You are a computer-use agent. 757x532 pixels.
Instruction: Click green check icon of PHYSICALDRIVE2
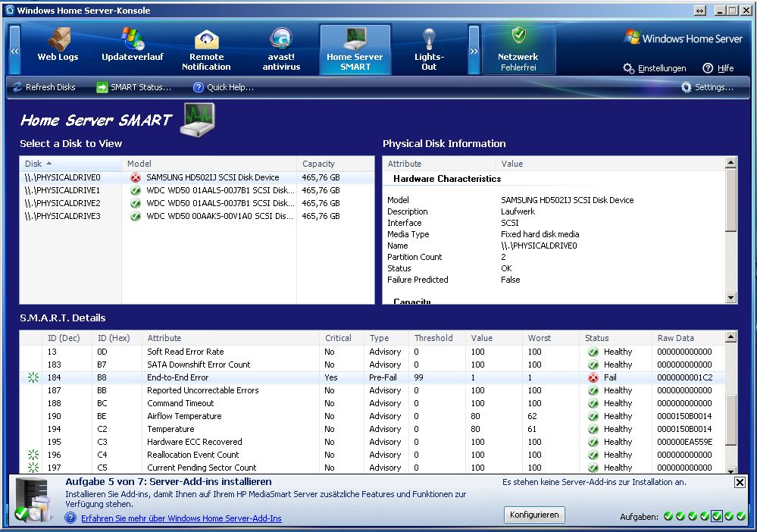(136, 203)
